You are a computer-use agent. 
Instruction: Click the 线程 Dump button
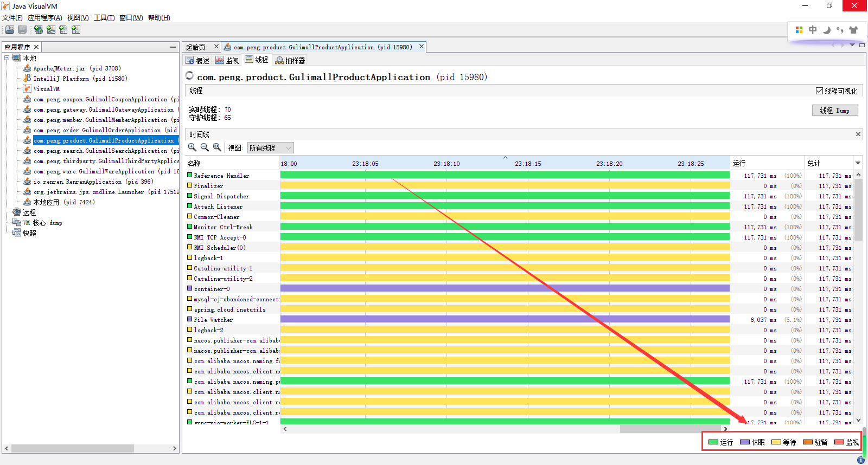tap(835, 111)
